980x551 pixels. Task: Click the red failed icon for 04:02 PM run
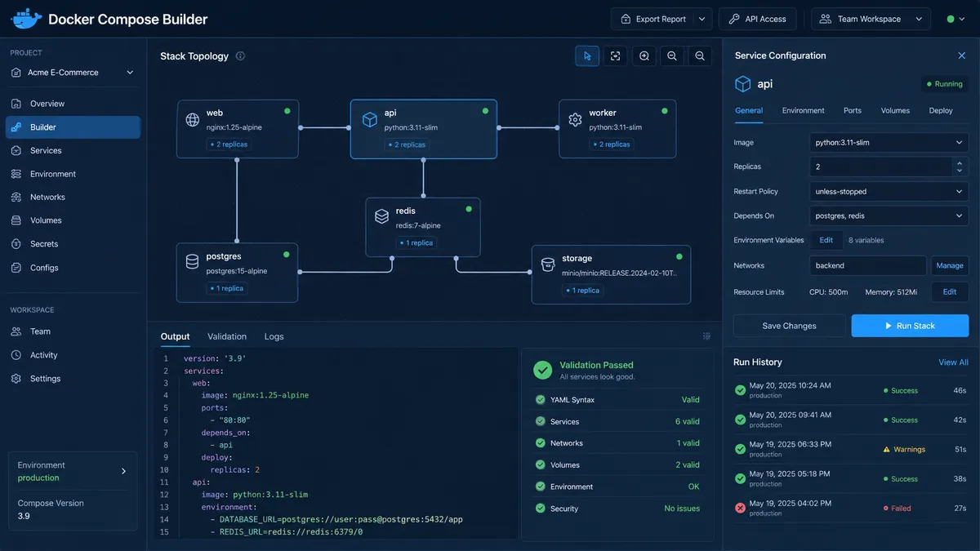click(740, 508)
